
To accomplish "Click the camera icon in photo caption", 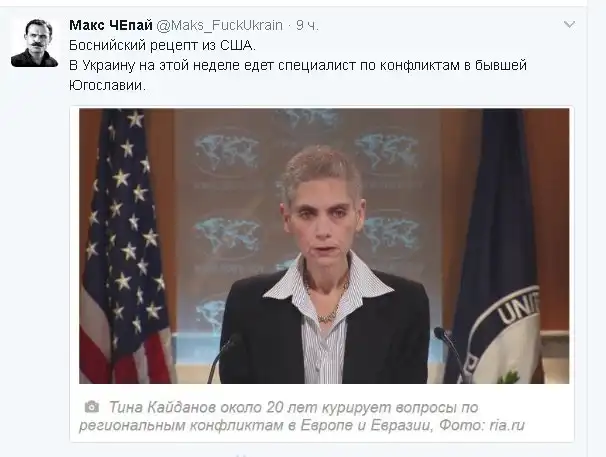I will coord(92,407).
